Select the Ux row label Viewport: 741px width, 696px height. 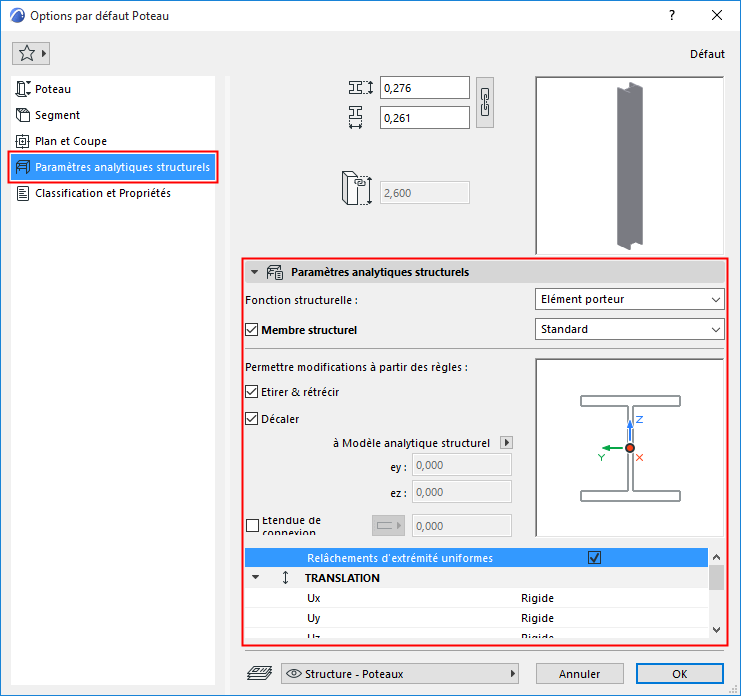(313, 598)
